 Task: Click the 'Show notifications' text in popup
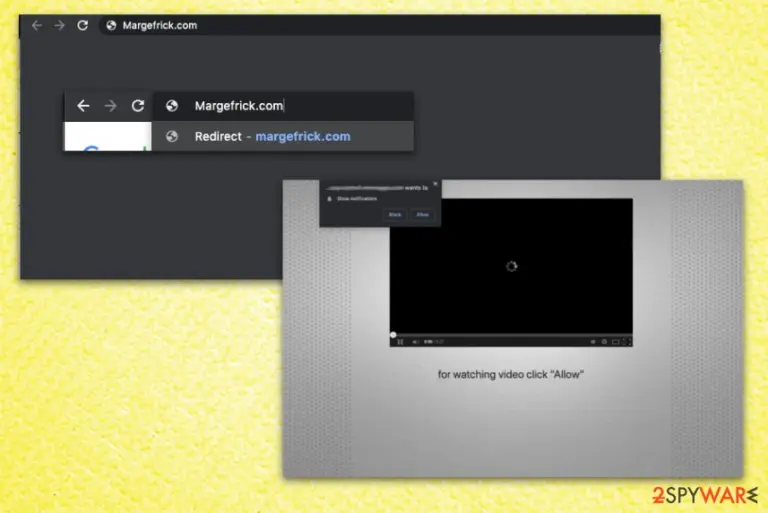(357, 199)
